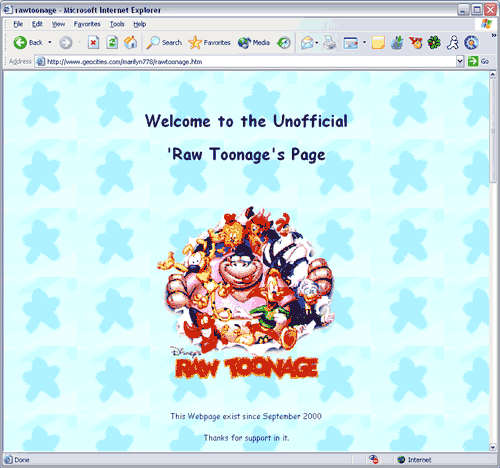Click the Windows flag logo throbber
The image size is (500, 468).
[486, 24]
